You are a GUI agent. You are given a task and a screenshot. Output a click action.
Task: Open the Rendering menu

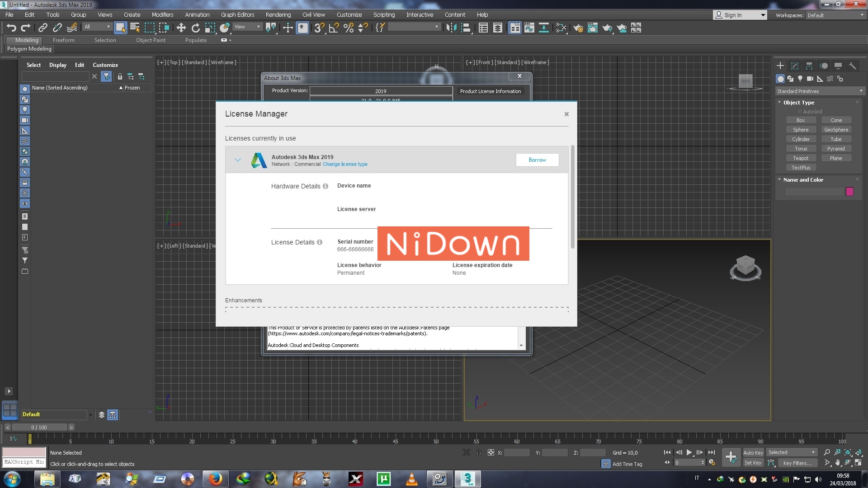click(278, 14)
